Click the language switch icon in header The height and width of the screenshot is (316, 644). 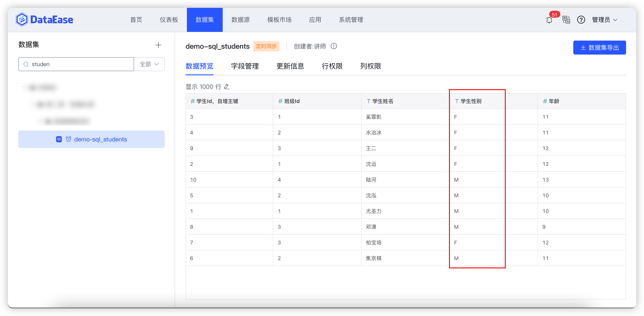click(566, 20)
